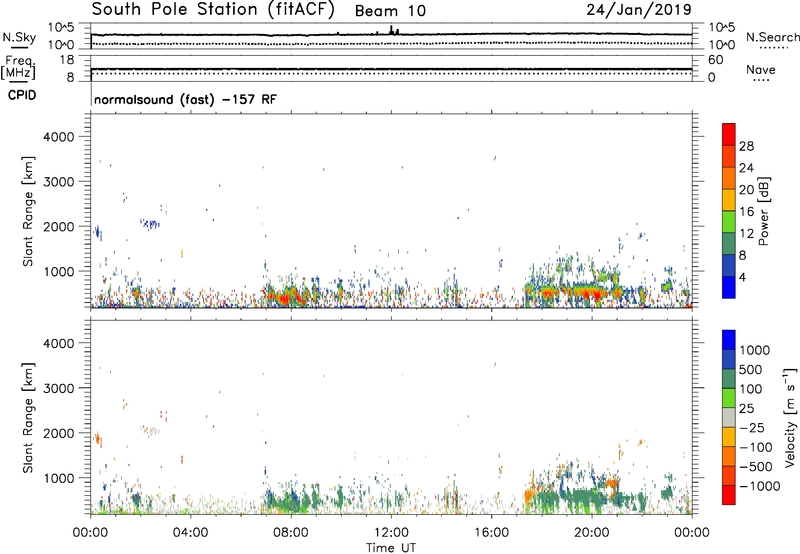Click the 'N.Search' legend label

pyautogui.click(x=773, y=37)
